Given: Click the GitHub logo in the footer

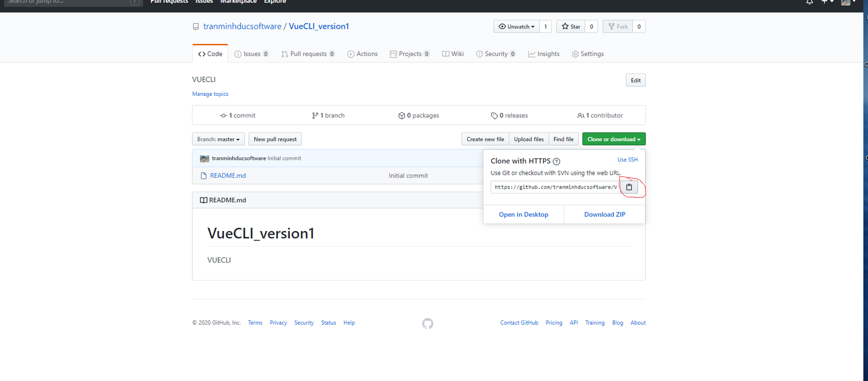Looking at the screenshot, I should (x=428, y=324).
